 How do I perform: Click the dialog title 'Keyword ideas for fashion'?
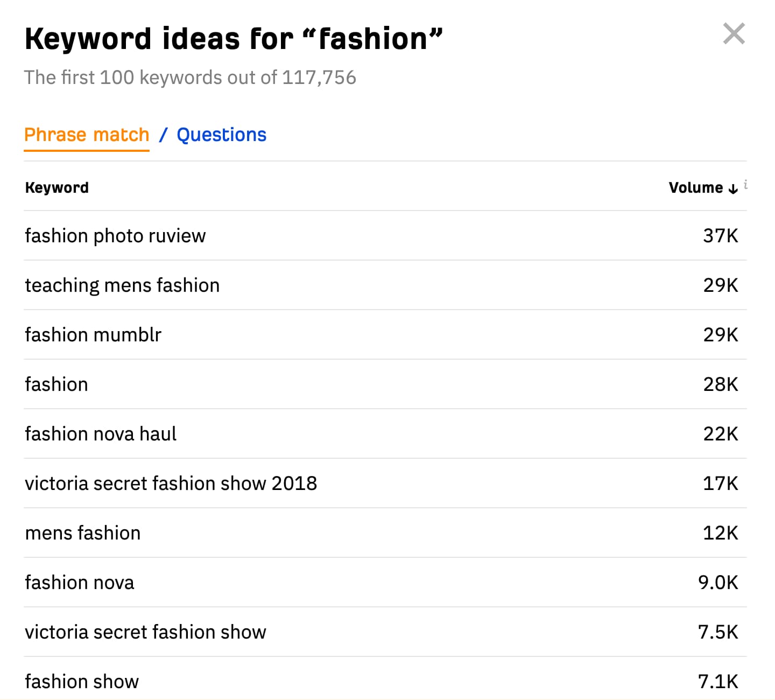(x=234, y=37)
